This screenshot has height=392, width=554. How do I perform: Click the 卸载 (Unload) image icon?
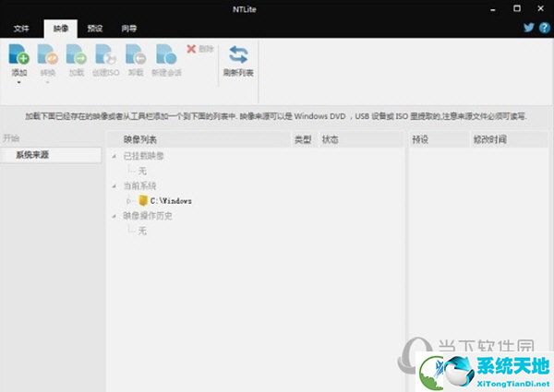(x=136, y=54)
